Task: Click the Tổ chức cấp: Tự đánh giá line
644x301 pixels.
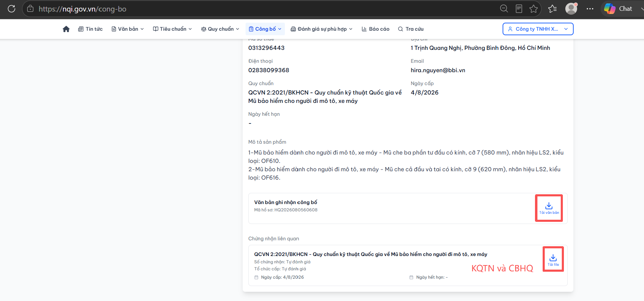Action: click(x=280, y=269)
